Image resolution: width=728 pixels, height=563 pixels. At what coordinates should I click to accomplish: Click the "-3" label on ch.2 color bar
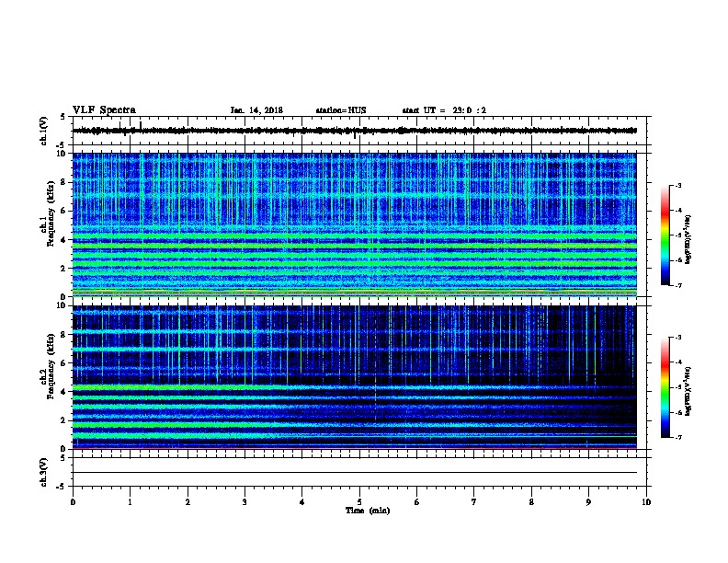(x=677, y=338)
